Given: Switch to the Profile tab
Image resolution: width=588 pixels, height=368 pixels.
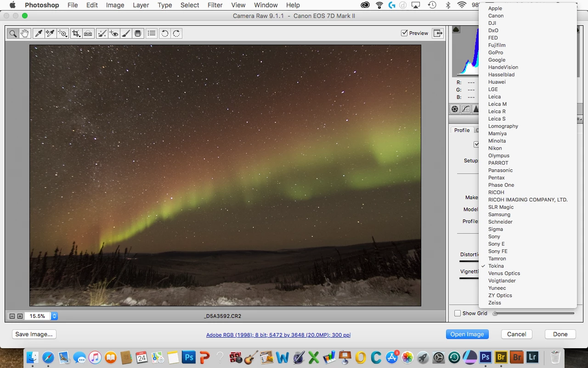Looking at the screenshot, I should pyautogui.click(x=462, y=130).
